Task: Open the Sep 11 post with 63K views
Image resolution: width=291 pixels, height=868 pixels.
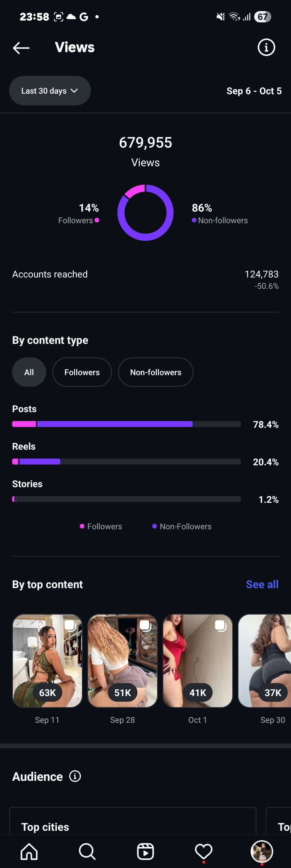Action: pyautogui.click(x=47, y=661)
